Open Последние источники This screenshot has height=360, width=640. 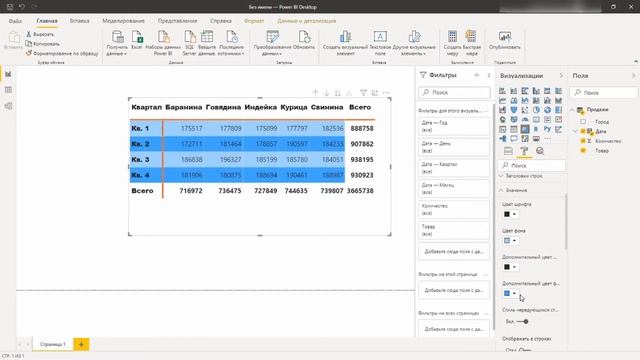[x=231, y=42]
